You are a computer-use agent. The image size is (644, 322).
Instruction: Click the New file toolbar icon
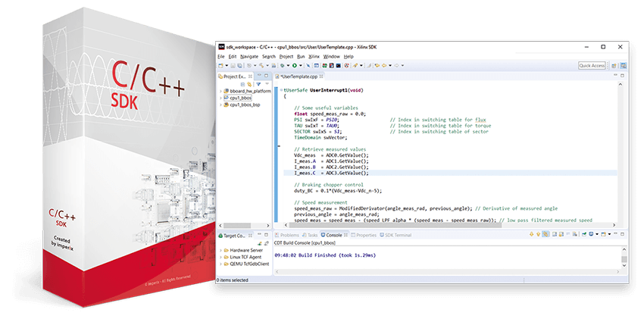[x=221, y=66]
